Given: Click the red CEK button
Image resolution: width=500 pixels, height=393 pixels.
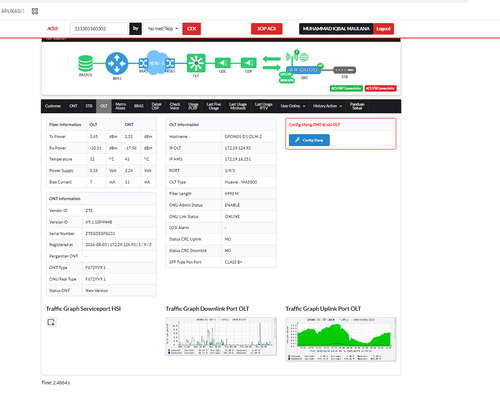Looking at the screenshot, I should click(192, 29).
